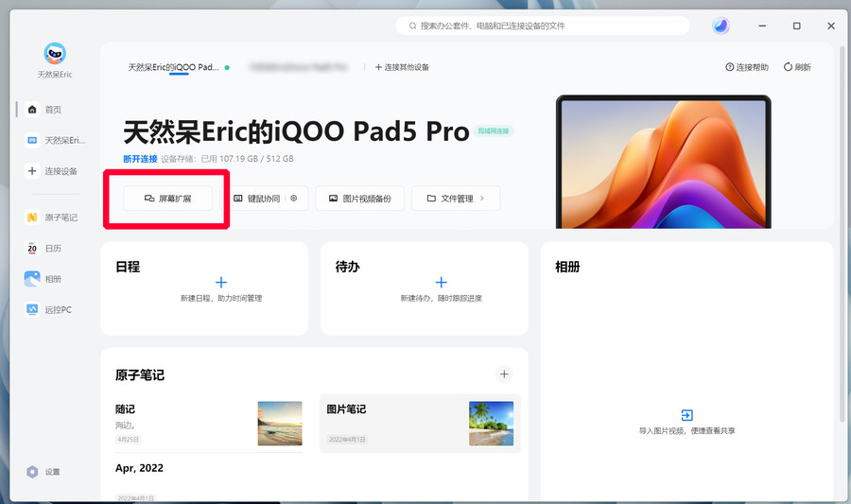Image resolution: width=851 pixels, height=504 pixels.
Task: Click the tablet wallpaper preview image
Action: click(x=663, y=162)
